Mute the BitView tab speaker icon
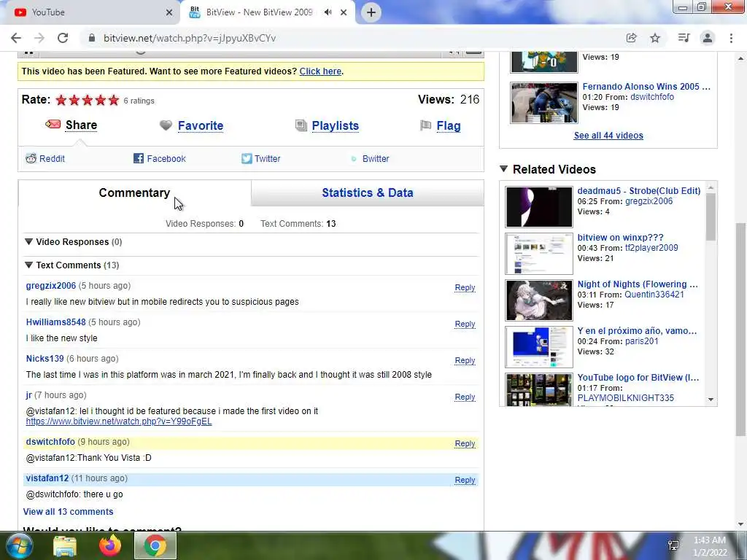The width and height of the screenshot is (747, 560). pyautogui.click(x=328, y=12)
